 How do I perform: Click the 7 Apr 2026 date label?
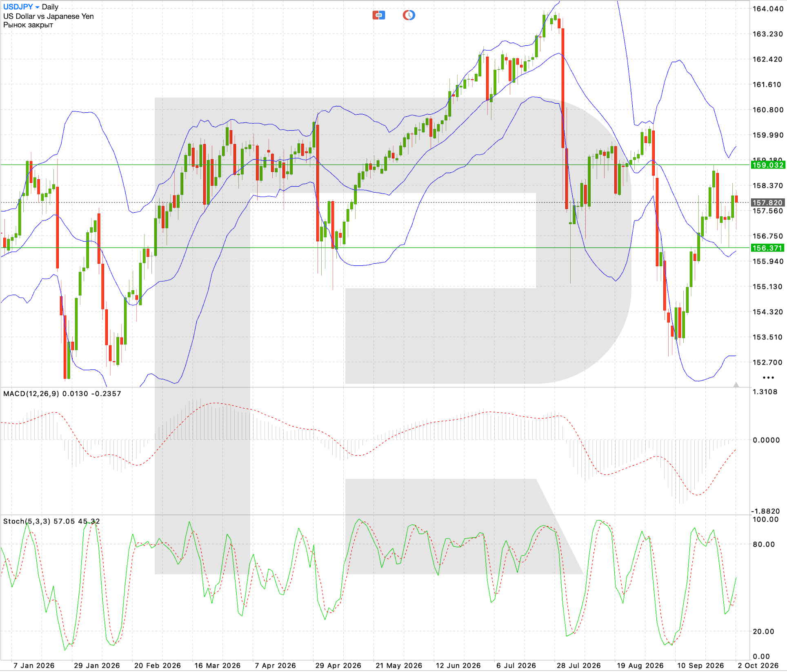coord(276,665)
